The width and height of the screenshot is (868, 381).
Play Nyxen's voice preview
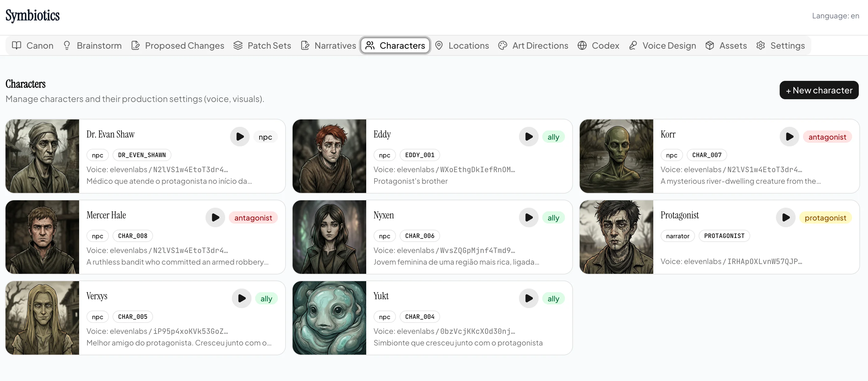tap(528, 217)
